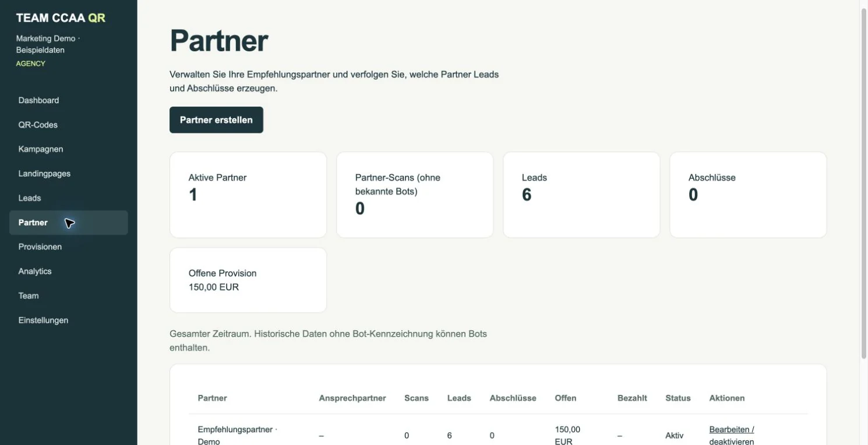Image resolution: width=868 pixels, height=445 pixels.
Task: Navigate to Provisionen in the sidebar
Action: [x=68, y=247]
